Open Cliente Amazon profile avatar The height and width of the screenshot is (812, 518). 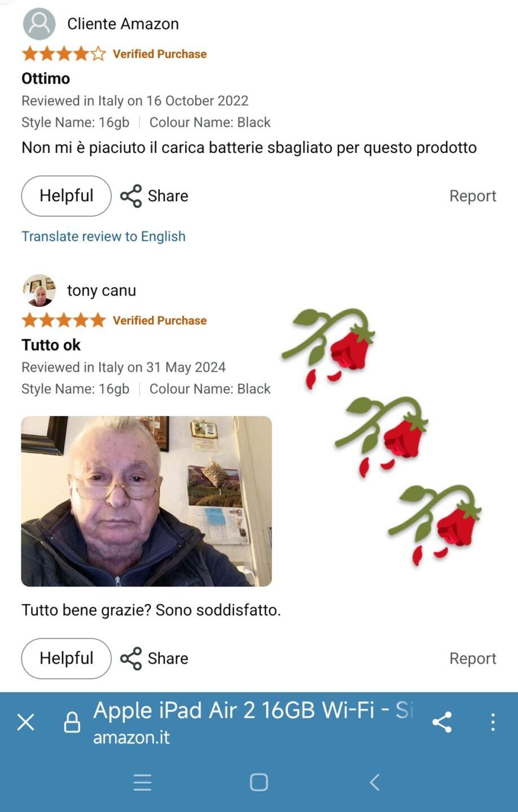39,24
